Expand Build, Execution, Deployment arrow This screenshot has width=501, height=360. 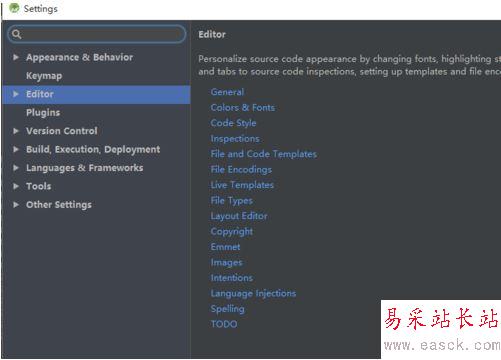pos(16,149)
